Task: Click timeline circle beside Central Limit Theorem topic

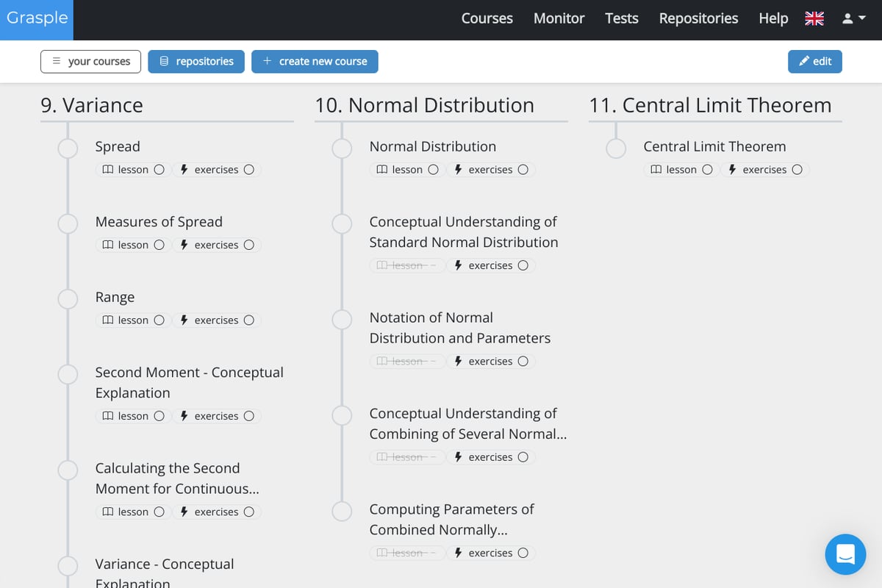Action: 616,148
